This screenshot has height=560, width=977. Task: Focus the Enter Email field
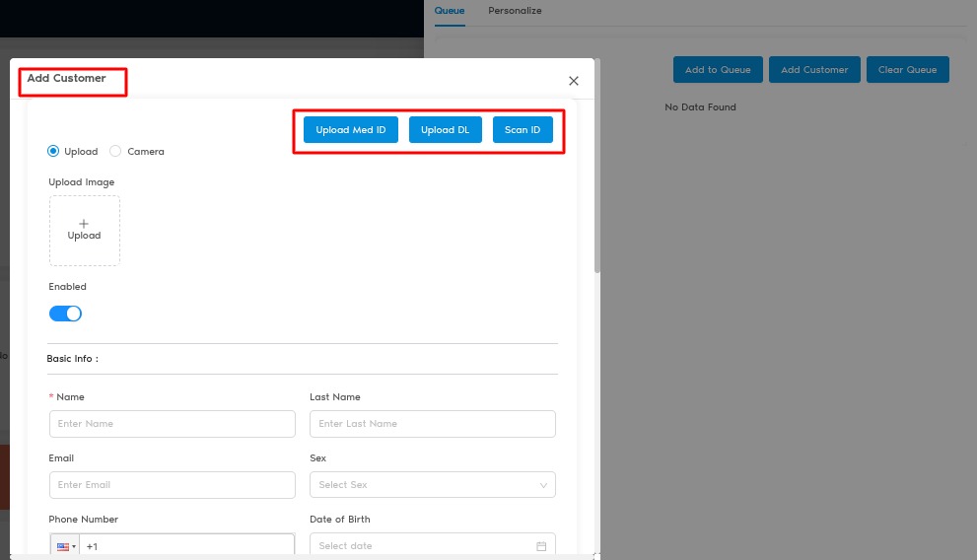coord(172,485)
